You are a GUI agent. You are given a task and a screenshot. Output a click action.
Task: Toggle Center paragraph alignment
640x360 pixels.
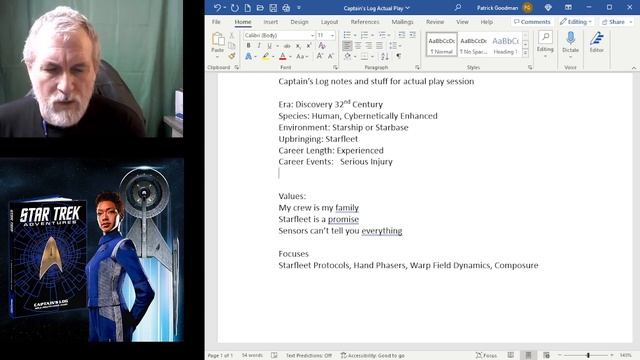(358, 46)
